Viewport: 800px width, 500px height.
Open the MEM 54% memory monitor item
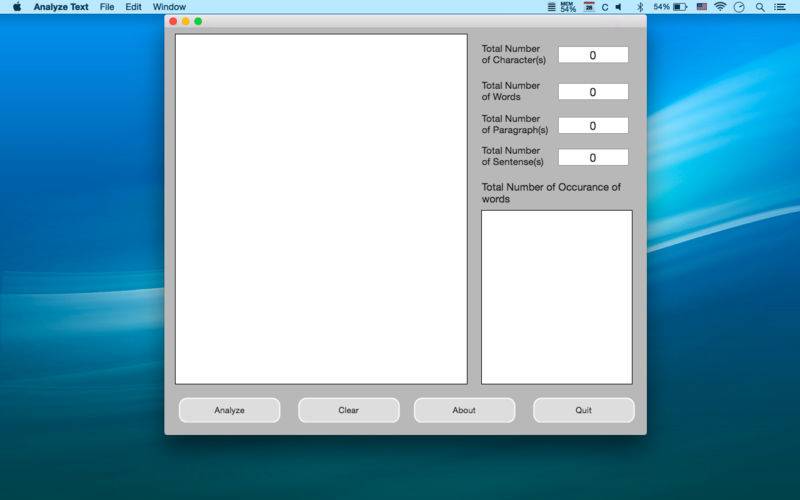click(x=568, y=7)
